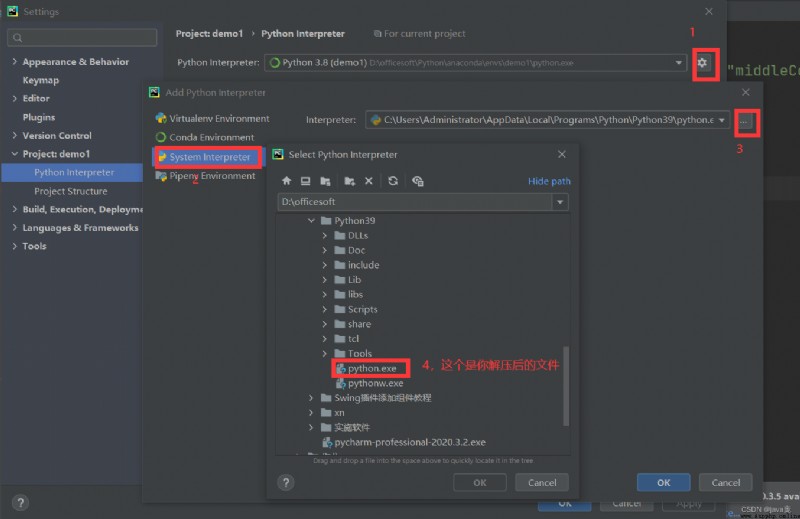Jump to desktop directory icon
800x519 pixels.
[x=306, y=181]
